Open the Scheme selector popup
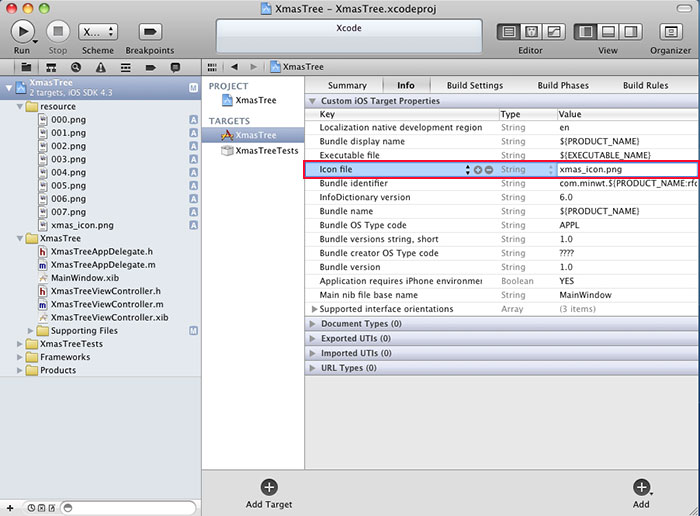Viewport: 700px width, 516px height. [98, 32]
